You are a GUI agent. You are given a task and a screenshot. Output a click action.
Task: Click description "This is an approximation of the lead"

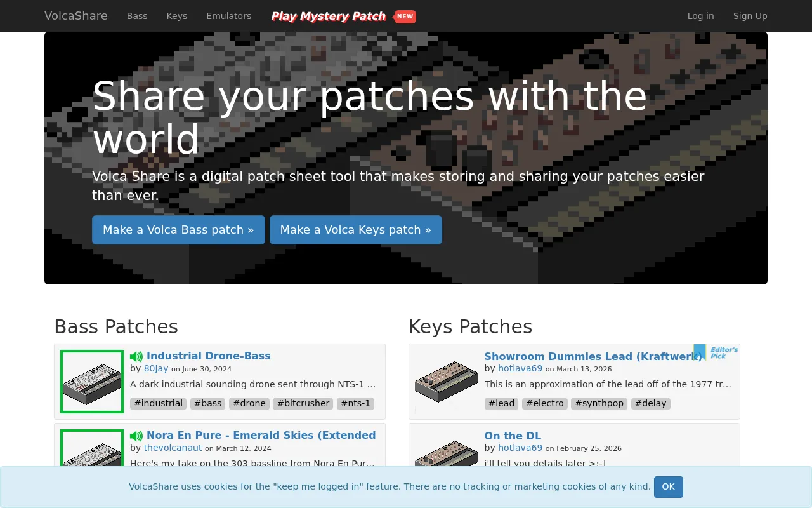[x=608, y=384]
